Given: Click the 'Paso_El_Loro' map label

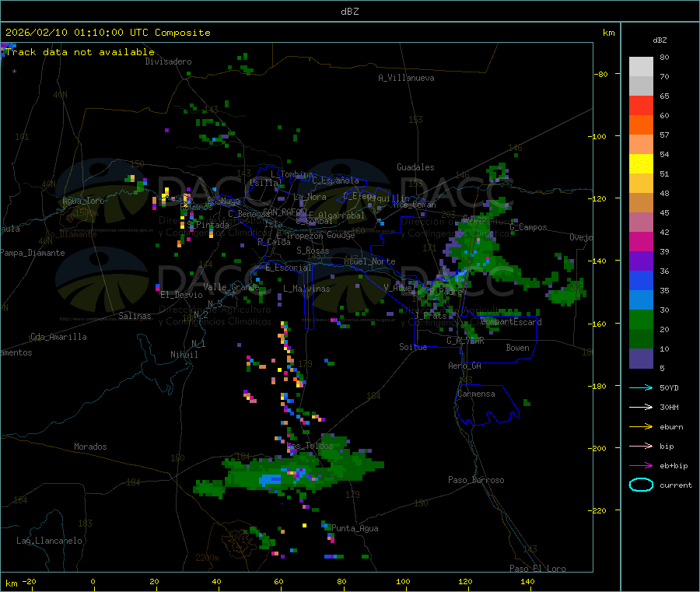Looking at the screenshot, I should pyautogui.click(x=537, y=569).
